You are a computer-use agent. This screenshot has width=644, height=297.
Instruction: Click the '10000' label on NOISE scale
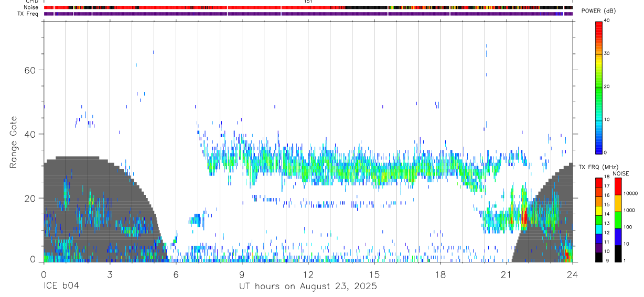[x=630, y=193]
